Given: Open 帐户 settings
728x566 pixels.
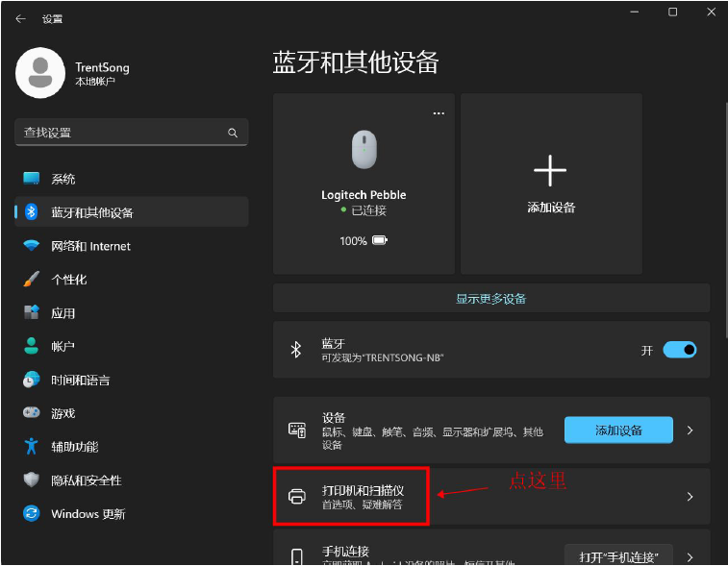Looking at the screenshot, I should (x=132, y=346).
